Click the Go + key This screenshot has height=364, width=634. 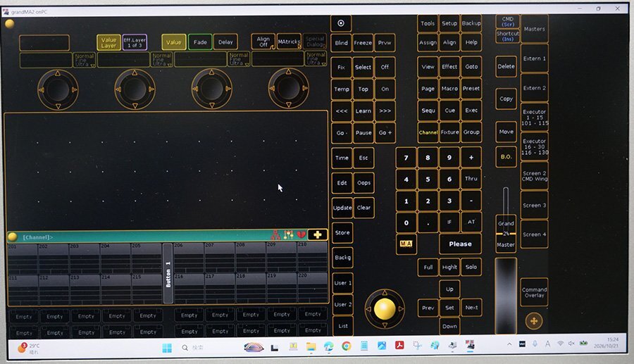pyautogui.click(x=385, y=132)
